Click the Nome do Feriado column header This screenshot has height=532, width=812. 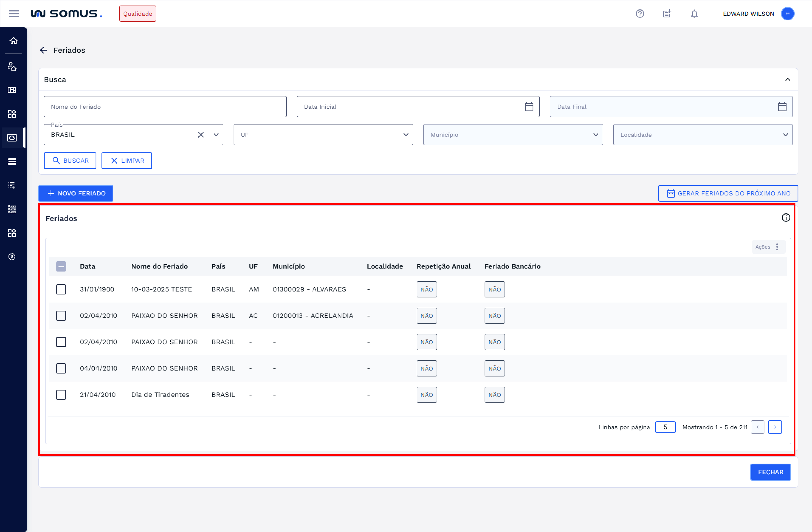click(159, 266)
